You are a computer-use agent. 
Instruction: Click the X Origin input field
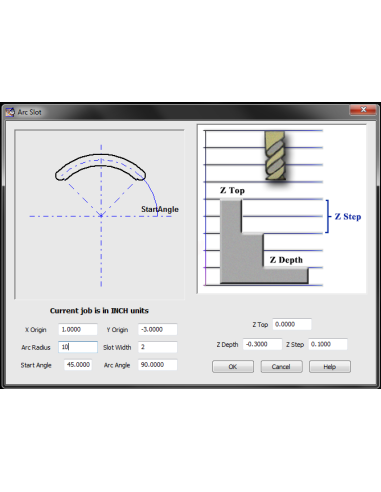(78, 329)
